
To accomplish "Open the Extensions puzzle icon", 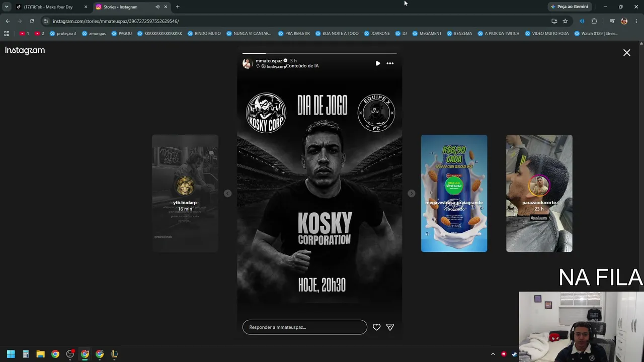I will click(594, 21).
